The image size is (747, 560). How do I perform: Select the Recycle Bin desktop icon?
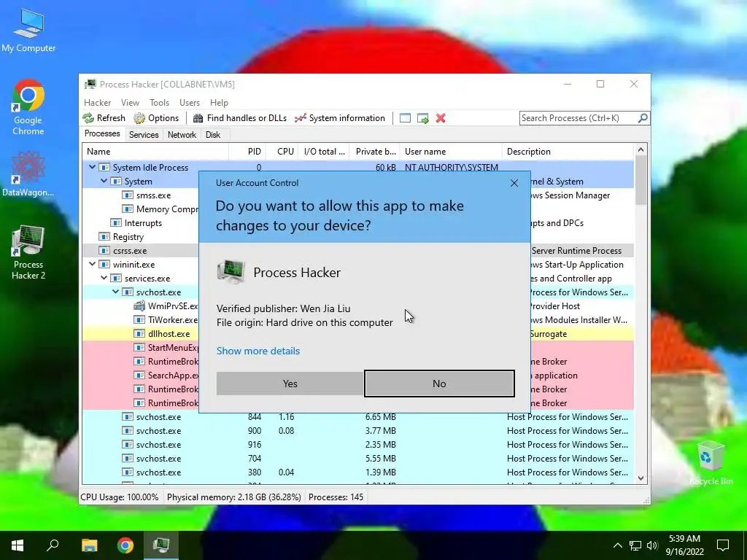711,463
